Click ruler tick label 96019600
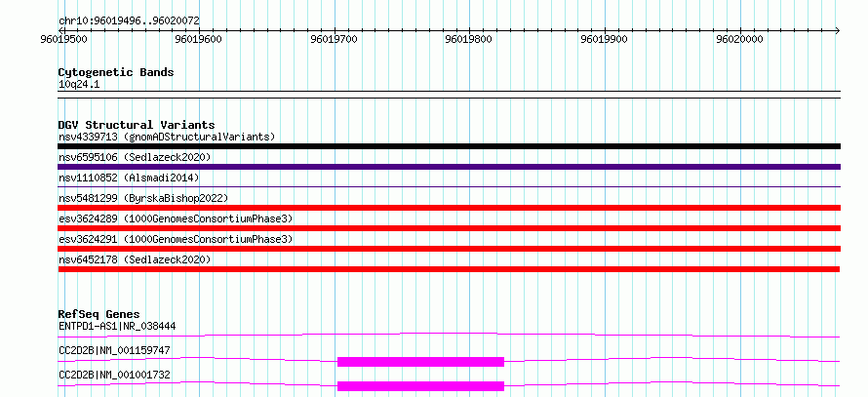868x397 pixels. pyautogui.click(x=198, y=39)
